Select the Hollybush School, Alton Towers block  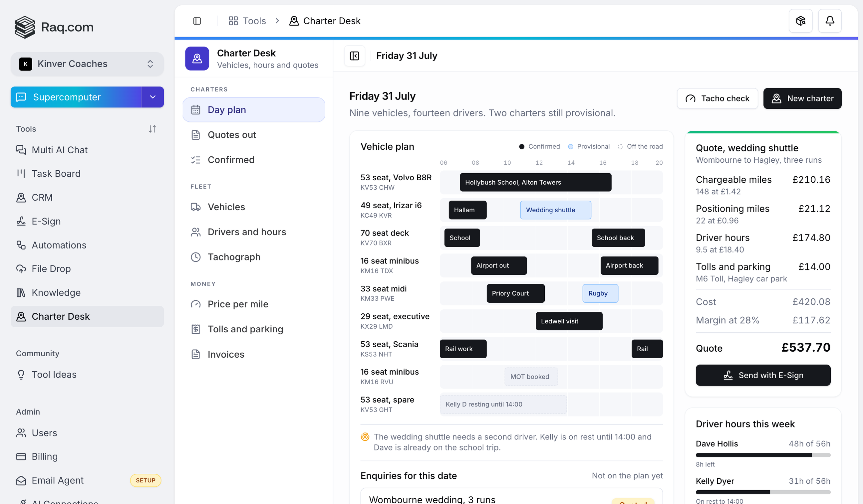coord(535,182)
